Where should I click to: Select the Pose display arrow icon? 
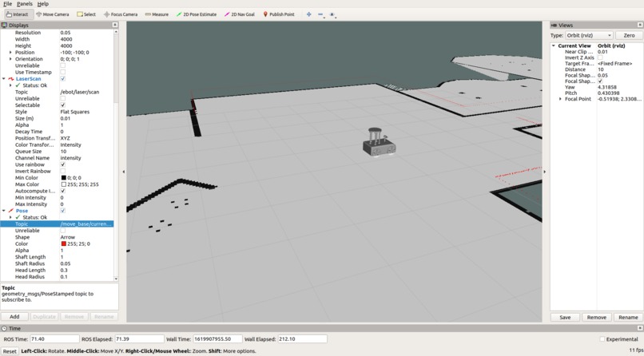[11, 211]
